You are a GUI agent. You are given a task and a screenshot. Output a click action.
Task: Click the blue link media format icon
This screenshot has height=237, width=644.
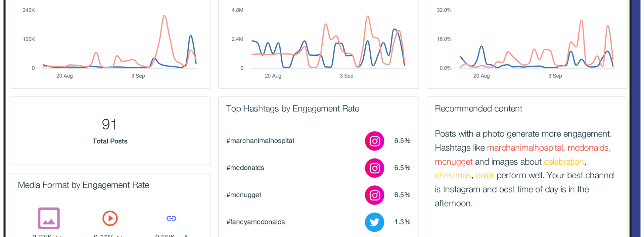click(x=171, y=218)
